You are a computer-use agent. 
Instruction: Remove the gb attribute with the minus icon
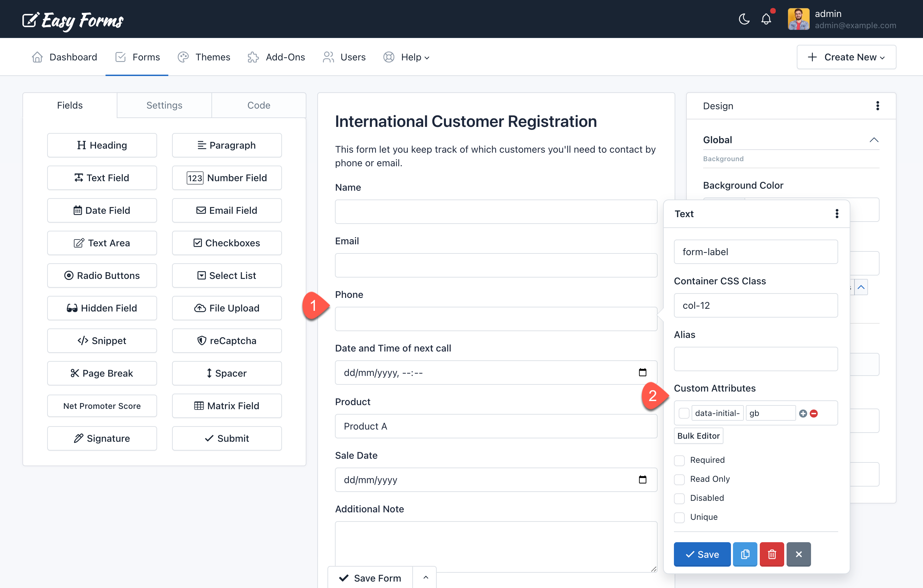(x=814, y=413)
